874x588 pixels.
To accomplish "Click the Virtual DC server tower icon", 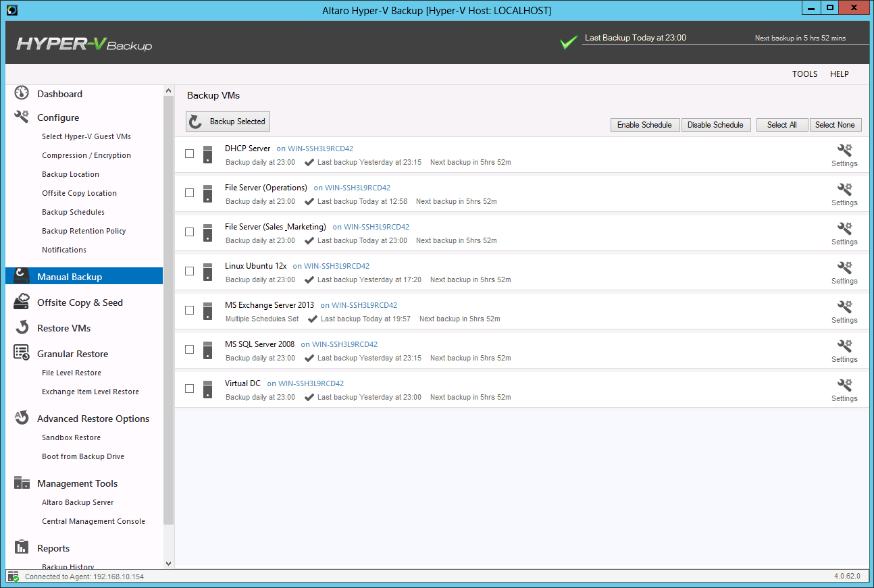I will click(x=208, y=389).
